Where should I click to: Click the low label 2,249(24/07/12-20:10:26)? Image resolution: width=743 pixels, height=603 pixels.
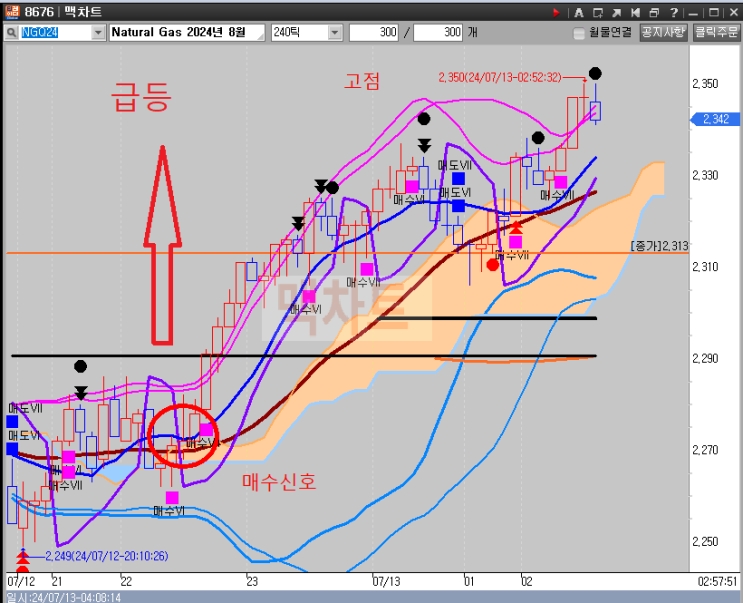(x=107, y=556)
